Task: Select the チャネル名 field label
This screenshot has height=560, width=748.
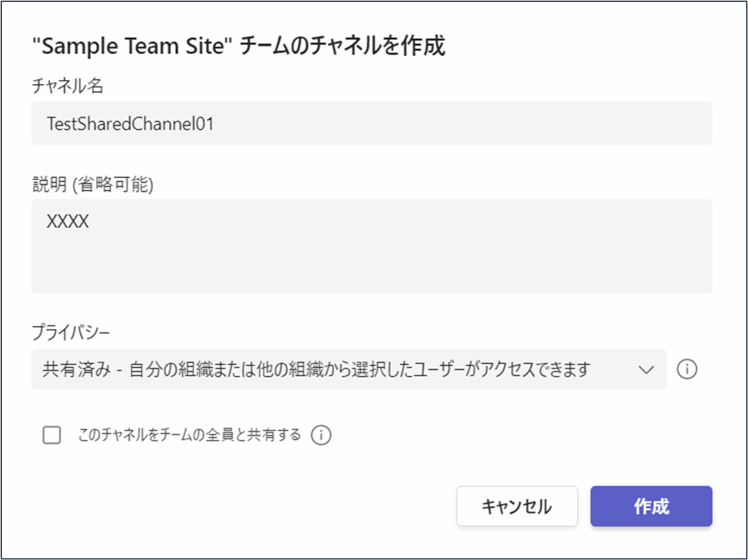Action: [x=67, y=87]
